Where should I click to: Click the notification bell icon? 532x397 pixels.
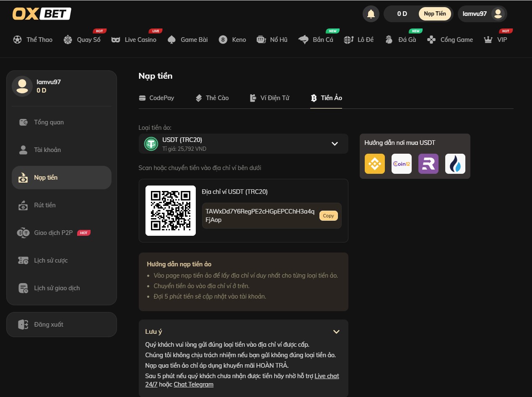[371, 14]
